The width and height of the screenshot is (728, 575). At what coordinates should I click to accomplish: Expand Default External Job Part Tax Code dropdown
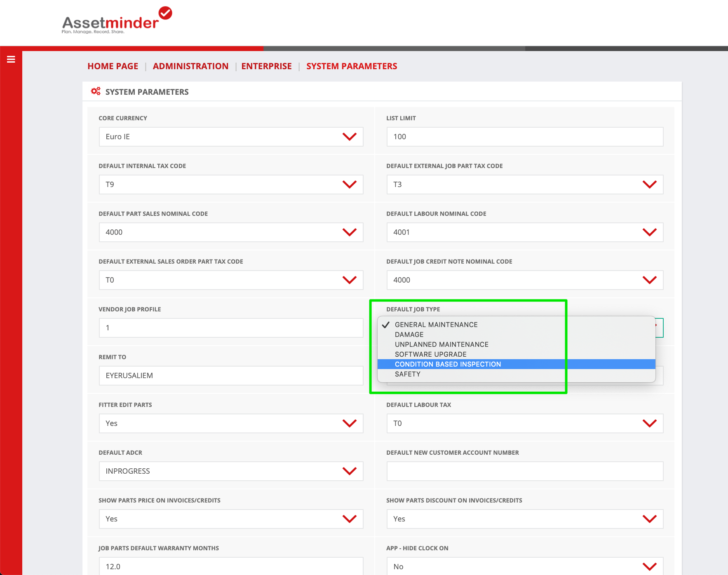525,185
